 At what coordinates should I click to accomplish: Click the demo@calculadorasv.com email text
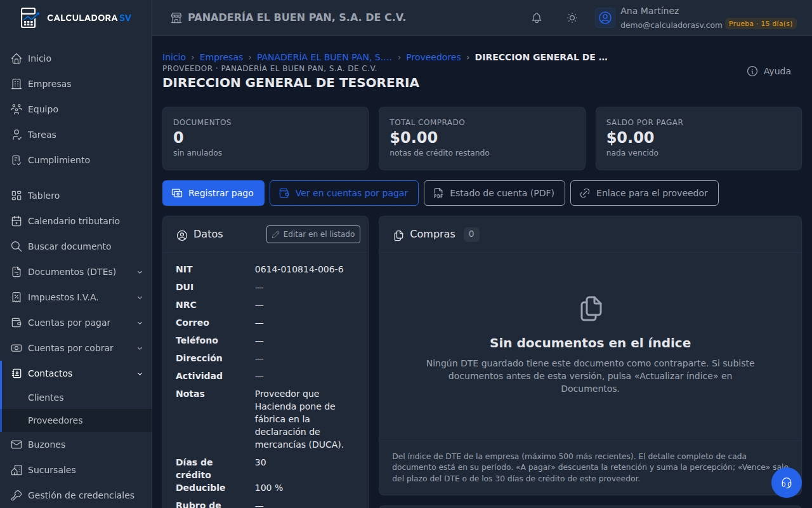[x=671, y=25]
